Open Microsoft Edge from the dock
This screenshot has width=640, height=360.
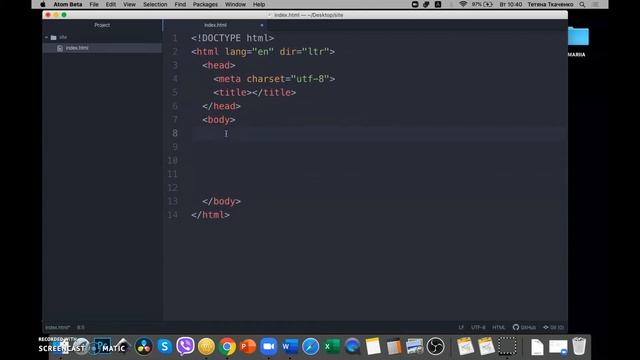pyautogui.click(x=352, y=347)
